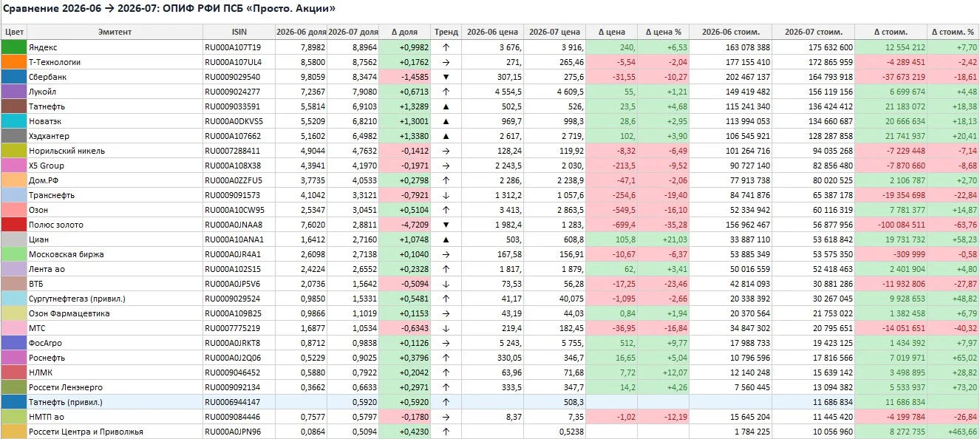The width and height of the screenshot is (980, 439).
Task: Select the Озон Фармацевтика cell
Action: click(x=115, y=313)
